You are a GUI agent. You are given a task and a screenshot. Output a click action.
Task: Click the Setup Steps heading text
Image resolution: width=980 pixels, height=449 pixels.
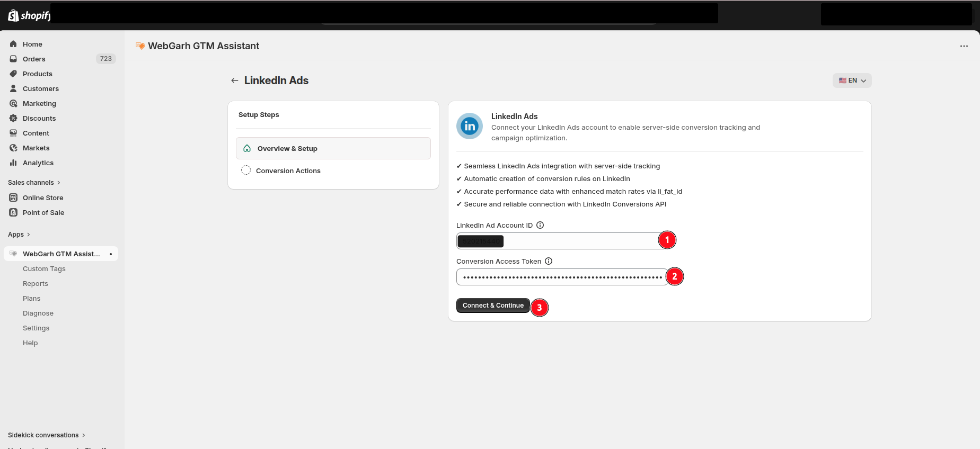[259, 115]
